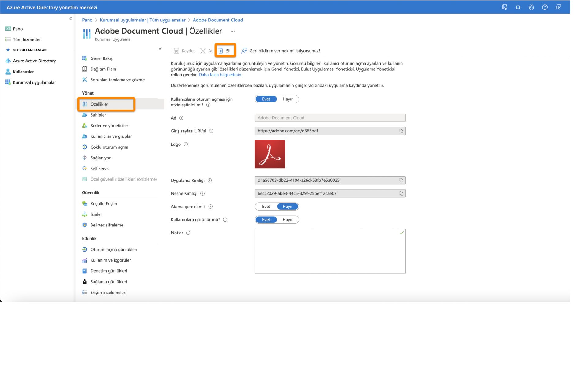Image resolution: width=588 pixels, height=369 pixels.
Task: Click Kurumsal uygulamalar | Tüm uygulamalar breadcrumb
Action: [x=142, y=20]
